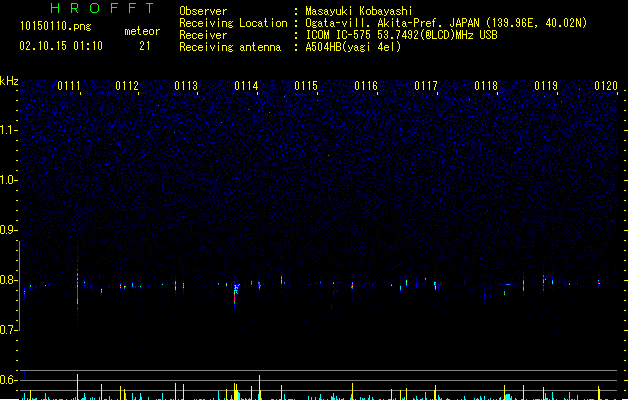Click the meteor count value 21
Screen dimensions: 629x400
(145, 46)
